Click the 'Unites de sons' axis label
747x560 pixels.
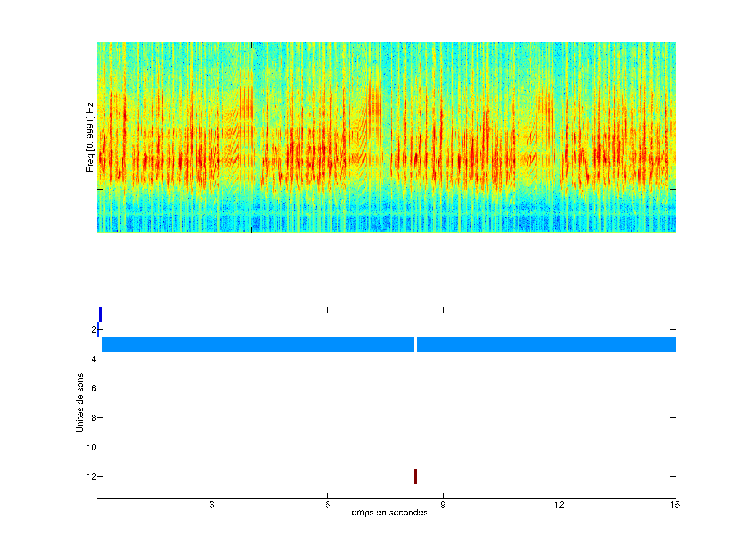tap(80, 403)
